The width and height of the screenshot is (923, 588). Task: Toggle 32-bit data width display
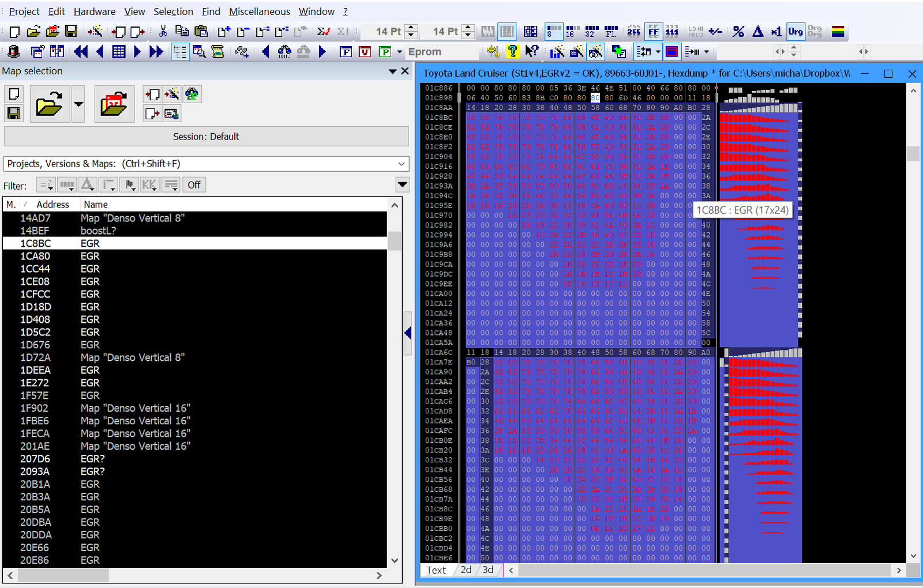[592, 32]
